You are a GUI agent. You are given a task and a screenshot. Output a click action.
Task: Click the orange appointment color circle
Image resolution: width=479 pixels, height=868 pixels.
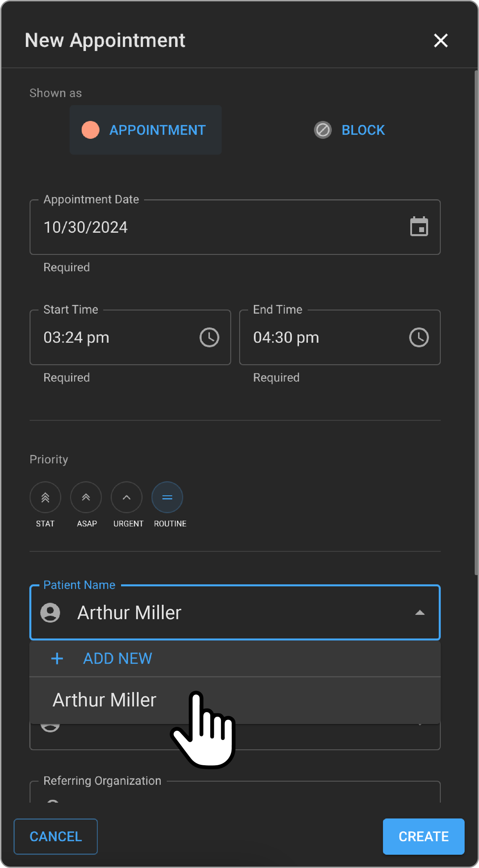(x=90, y=130)
